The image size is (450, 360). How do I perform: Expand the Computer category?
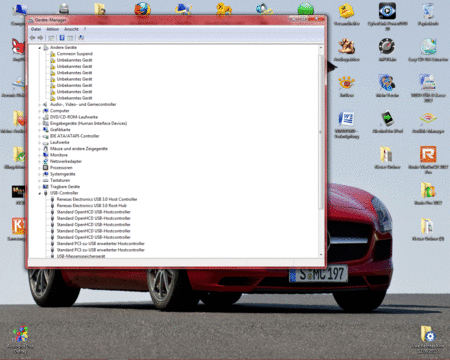click(x=40, y=111)
